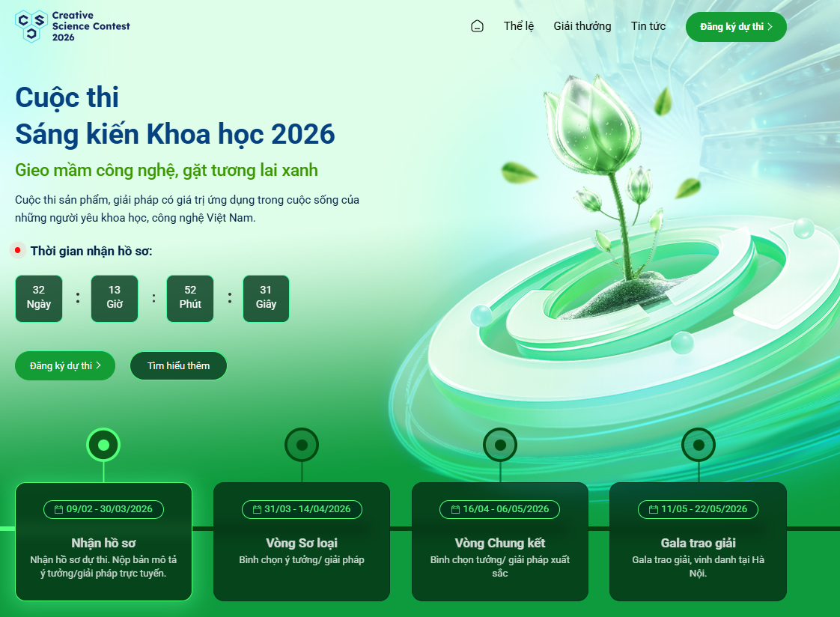Viewport: 840px width, 617px height.
Task: Select the Vòng Sơ loại timeline marker
Action: pos(302,445)
